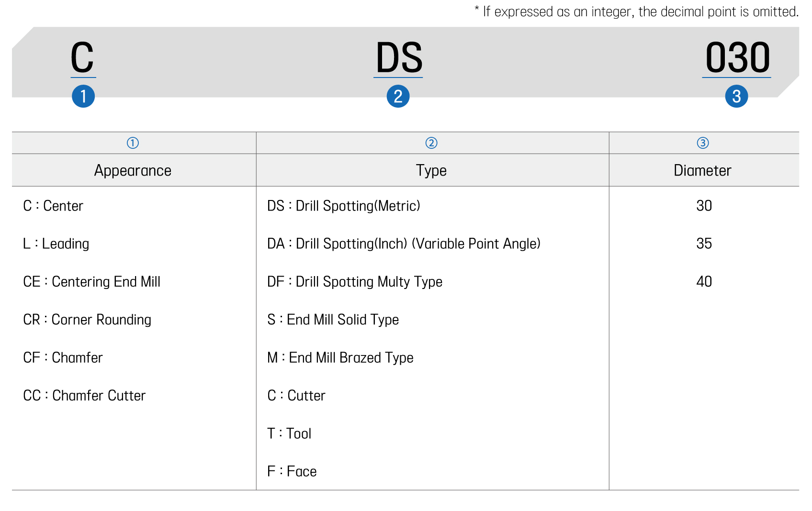The image size is (812, 511).
Task: Select the Diameter column header
Action: [x=702, y=171]
